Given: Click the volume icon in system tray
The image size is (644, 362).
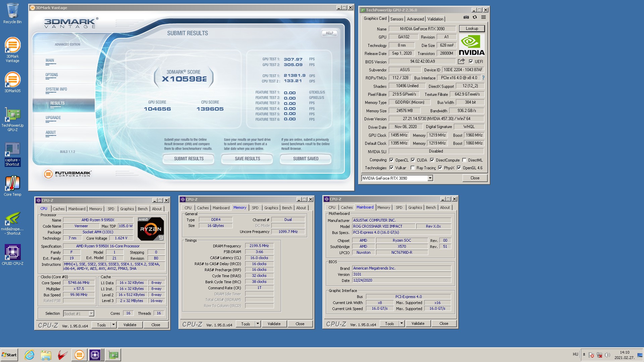Looking at the screenshot, I should point(607,355).
